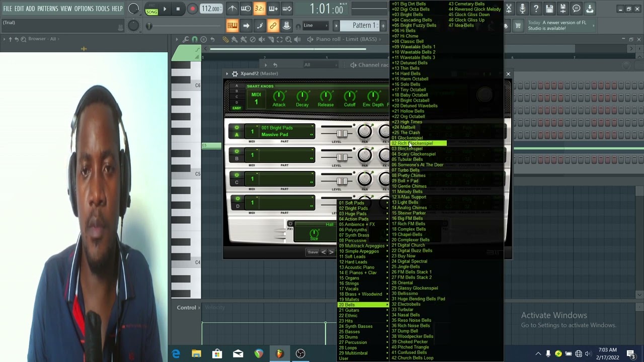Adjust the main volume knob

point(133,9)
